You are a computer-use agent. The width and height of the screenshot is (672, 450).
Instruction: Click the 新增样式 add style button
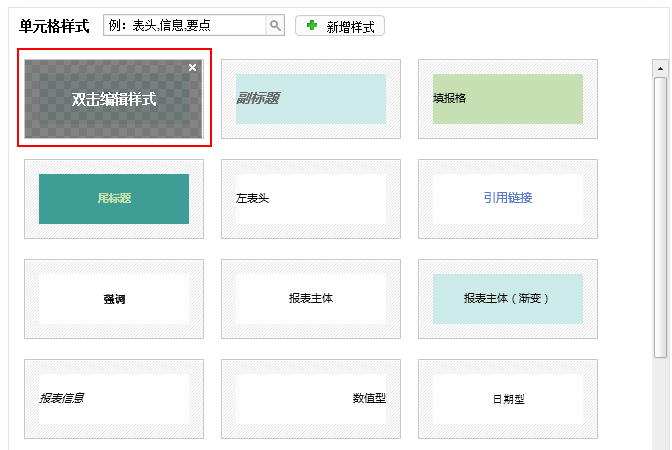pos(340,26)
